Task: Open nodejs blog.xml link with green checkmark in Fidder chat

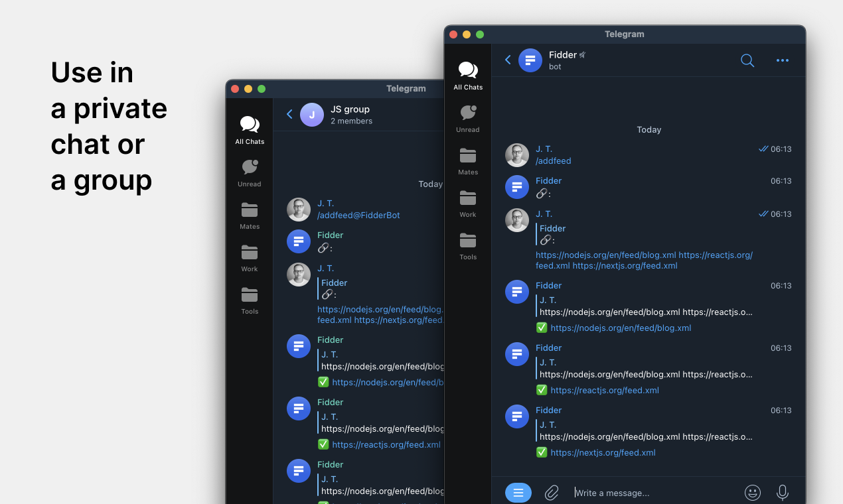Action: point(621,328)
